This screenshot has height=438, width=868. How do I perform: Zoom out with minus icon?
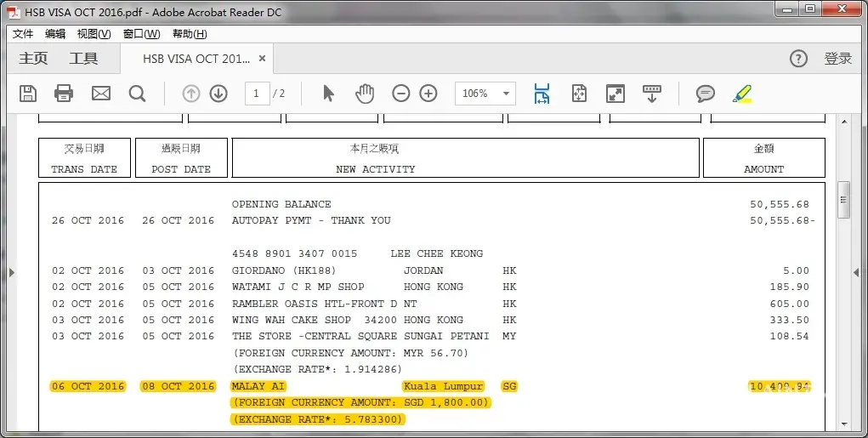coord(401,94)
